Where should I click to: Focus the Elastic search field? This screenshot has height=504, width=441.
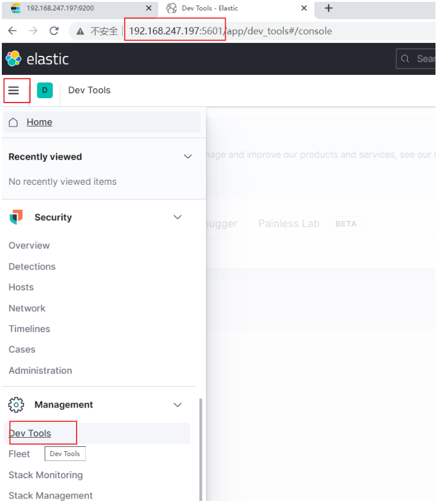tap(416, 59)
